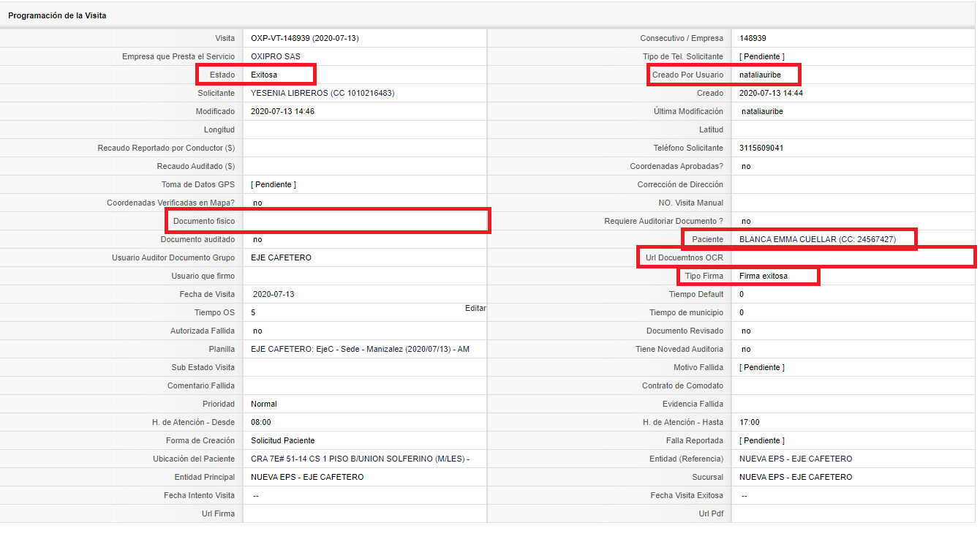This screenshot has width=980, height=542.
Task: Select the Autorizada Fallida no value
Action: click(257, 331)
